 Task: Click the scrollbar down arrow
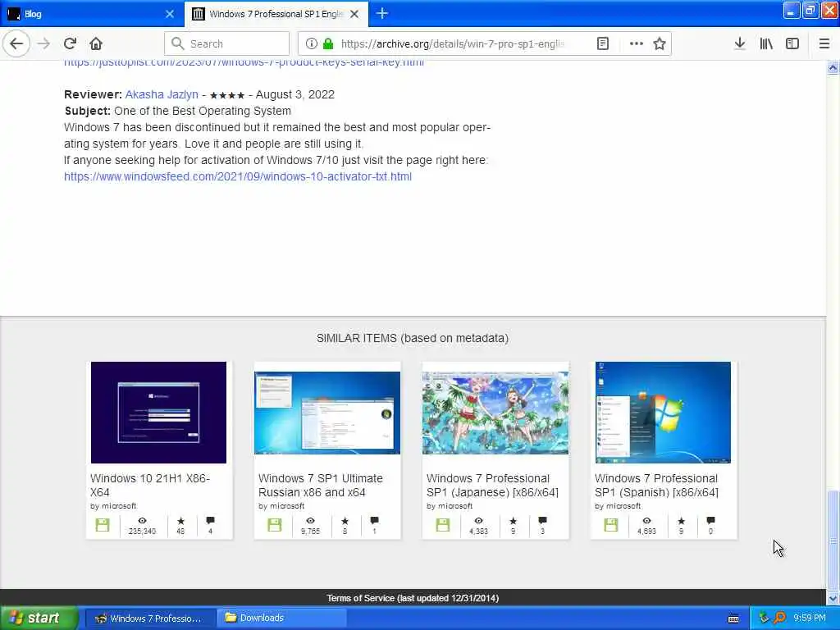point(833,598)
